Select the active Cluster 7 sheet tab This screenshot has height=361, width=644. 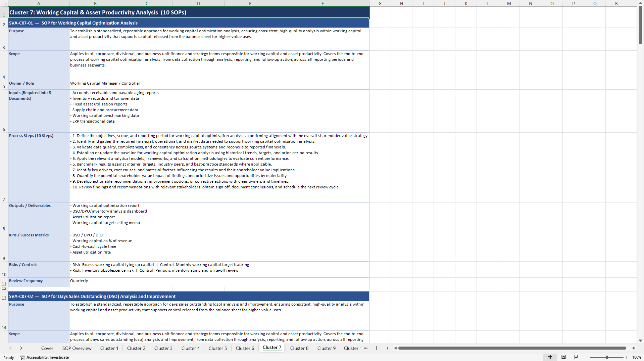coord(272,348)
